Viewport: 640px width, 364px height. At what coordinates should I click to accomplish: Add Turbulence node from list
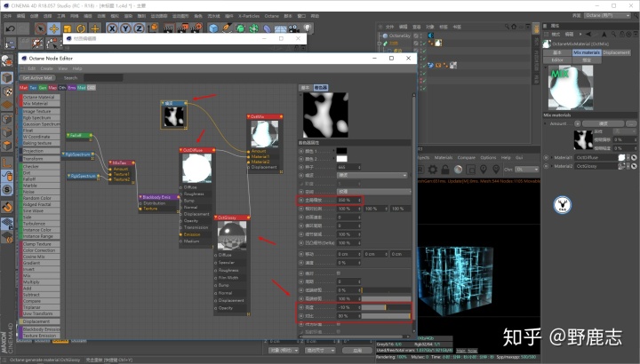[x=40, y=224]
